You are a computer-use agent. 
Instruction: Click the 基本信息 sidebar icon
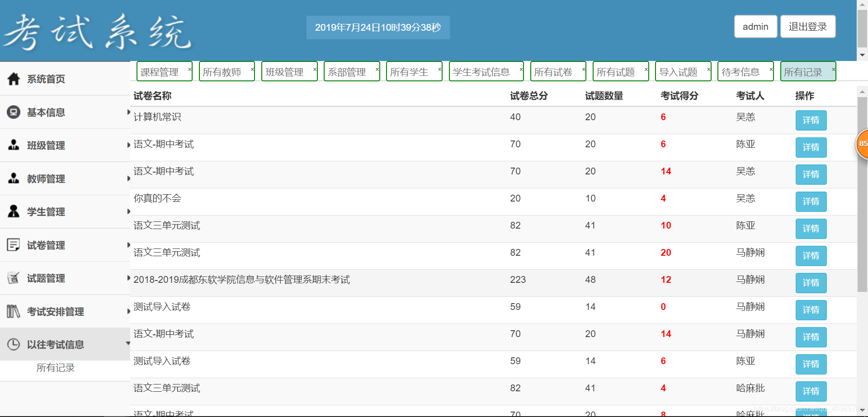tap(14, 112)
